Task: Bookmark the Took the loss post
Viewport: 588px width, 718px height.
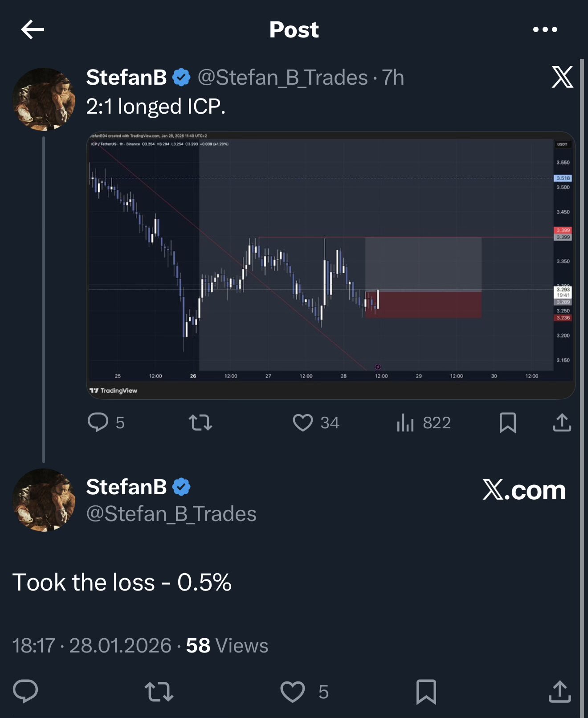Action: (x=426, y=691)
